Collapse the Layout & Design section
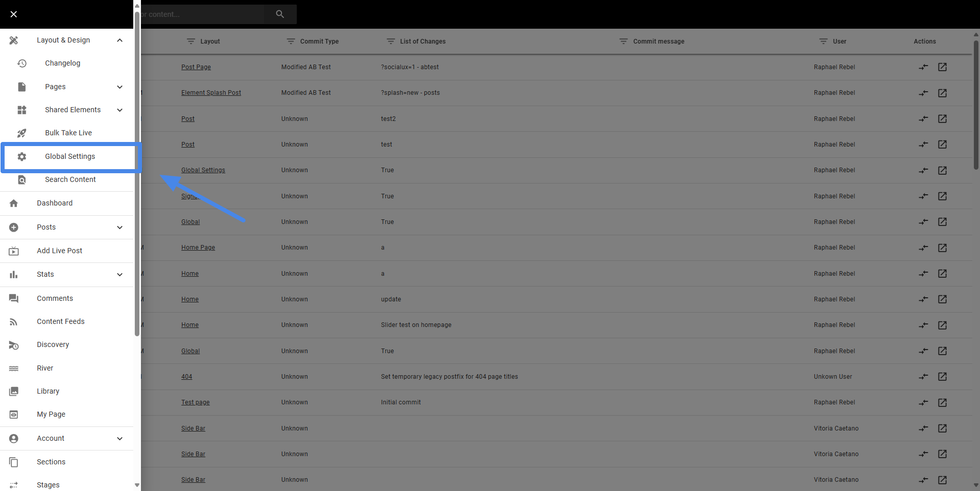This screenshot has height=491, width=980. pos(120,40)
